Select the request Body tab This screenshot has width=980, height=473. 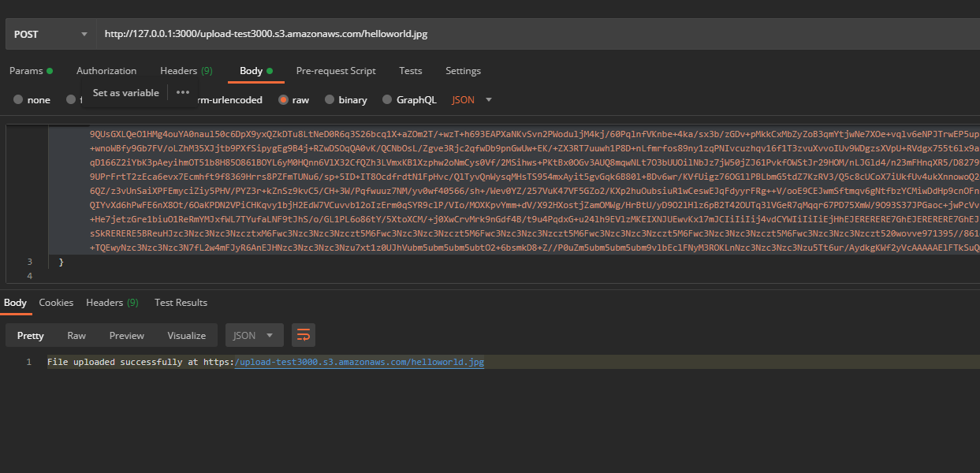coord(256,71)
